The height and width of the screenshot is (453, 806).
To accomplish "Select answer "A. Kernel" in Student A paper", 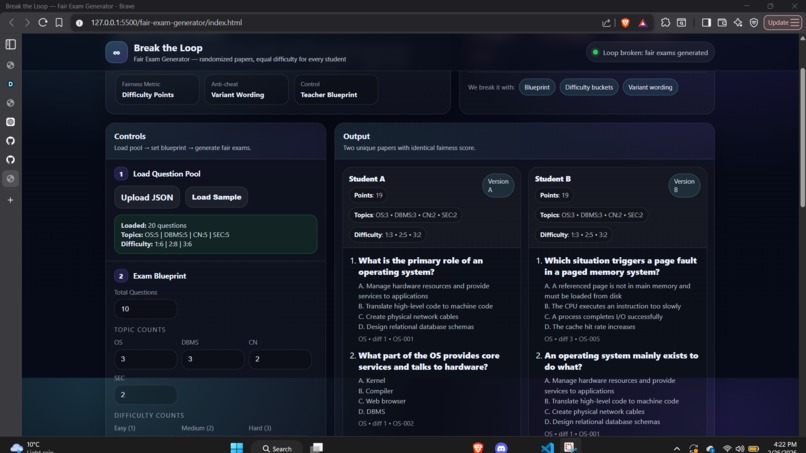I will pos(372,380).
